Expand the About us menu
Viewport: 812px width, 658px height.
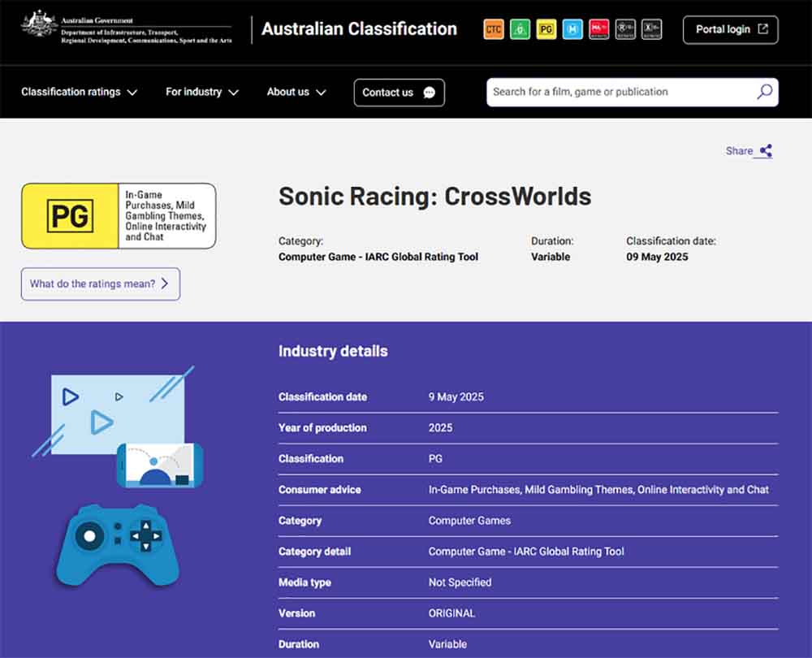(296, 93)
